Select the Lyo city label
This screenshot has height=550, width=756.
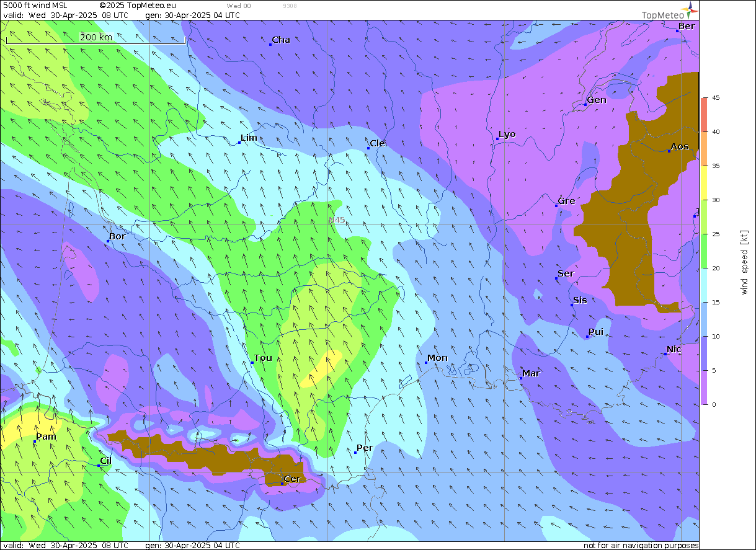(507, 134)
